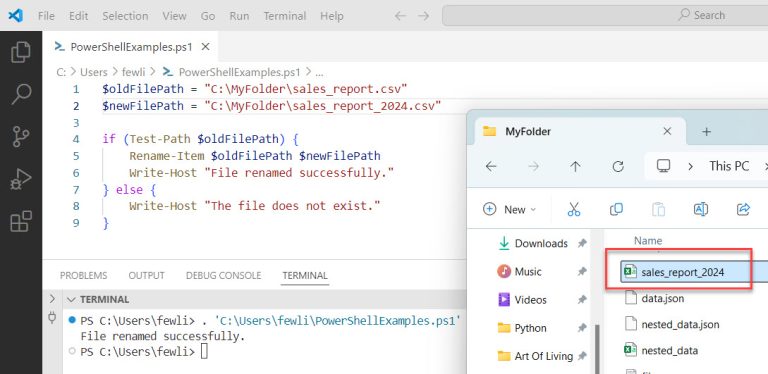Select the PowerShellExamples.ps1 editor tab
Viewport: 768px width, 374px height.
(x=130, y=47)
